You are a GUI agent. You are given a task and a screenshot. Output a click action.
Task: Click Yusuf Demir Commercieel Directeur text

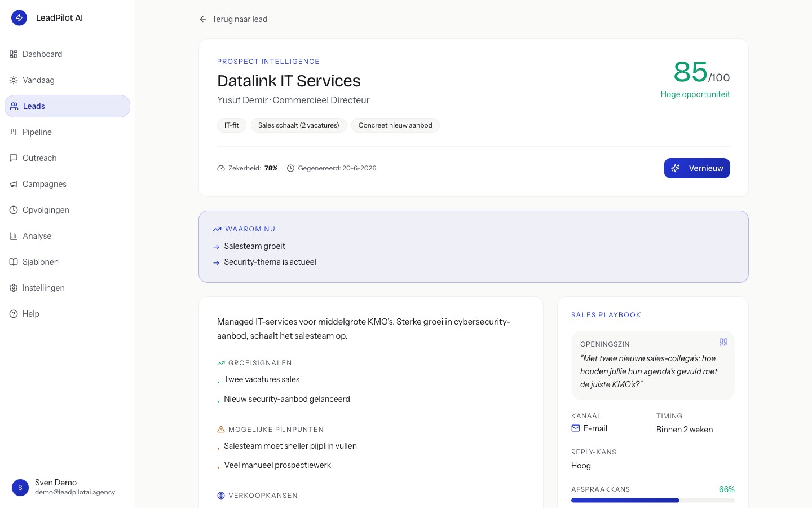point(293,100)
